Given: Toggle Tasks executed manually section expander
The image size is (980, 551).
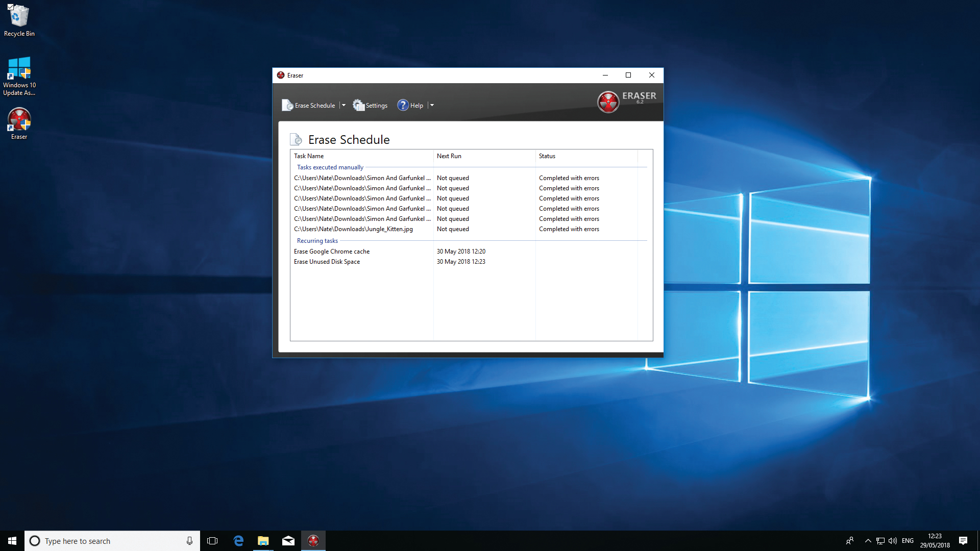Looking at the screenshot, I should tap(329, 167).
